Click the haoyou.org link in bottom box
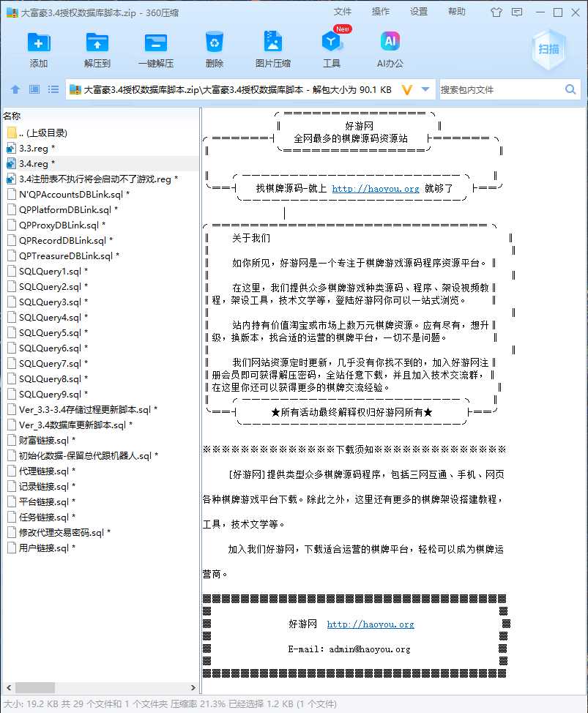 pos(371,624)
